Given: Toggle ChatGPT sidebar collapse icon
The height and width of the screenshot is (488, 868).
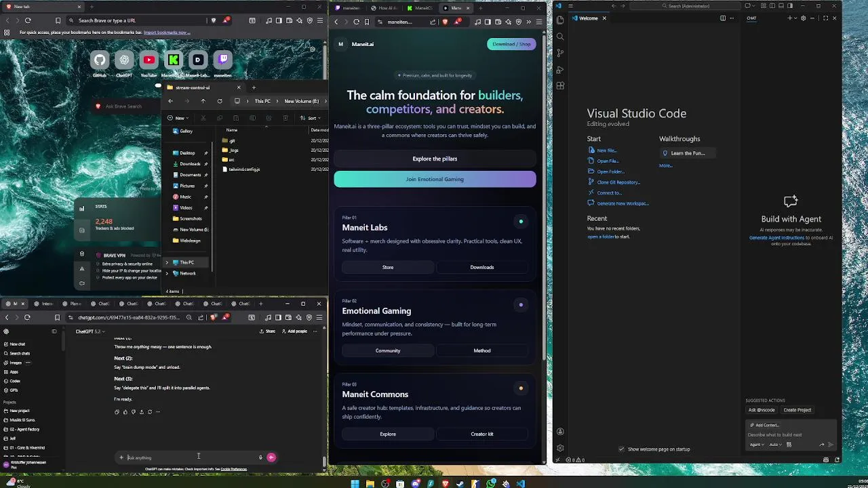Looking at the screenshot, I should (54, 331).
